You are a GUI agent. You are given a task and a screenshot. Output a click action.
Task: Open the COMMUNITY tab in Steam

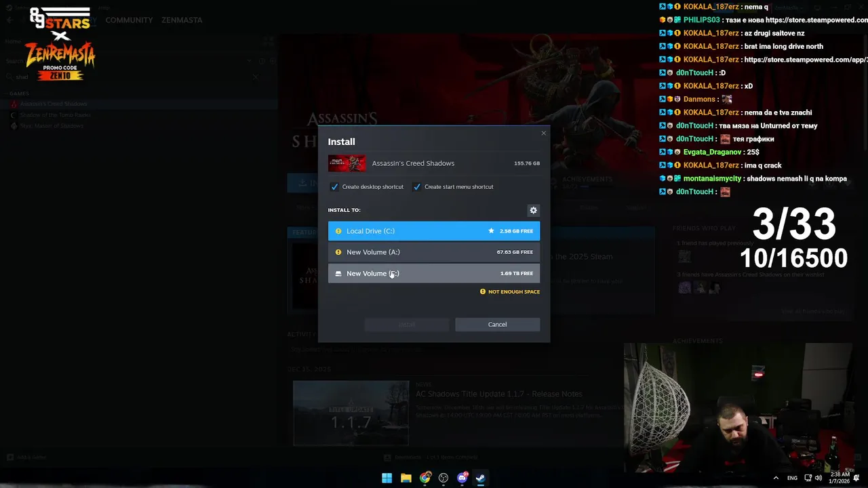tap(129, 20)
